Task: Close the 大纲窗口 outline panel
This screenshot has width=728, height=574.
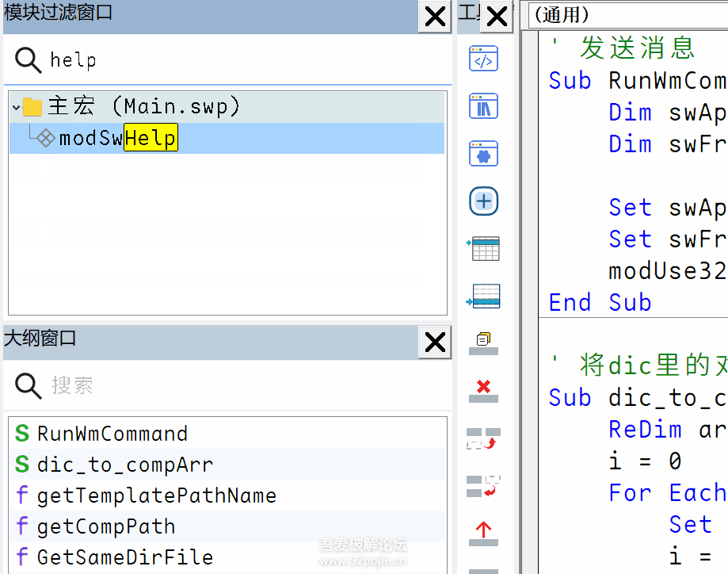Action: point(435,342)
